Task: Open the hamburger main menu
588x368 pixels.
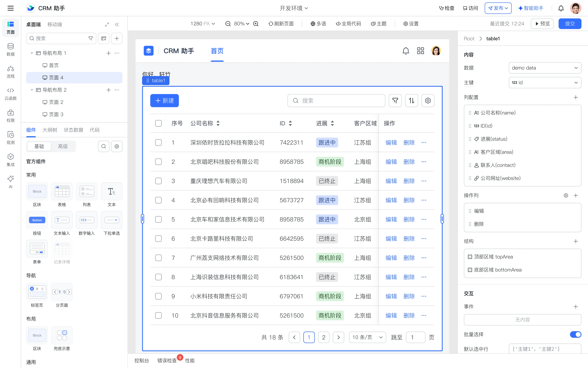Action: tap(10, 8)
